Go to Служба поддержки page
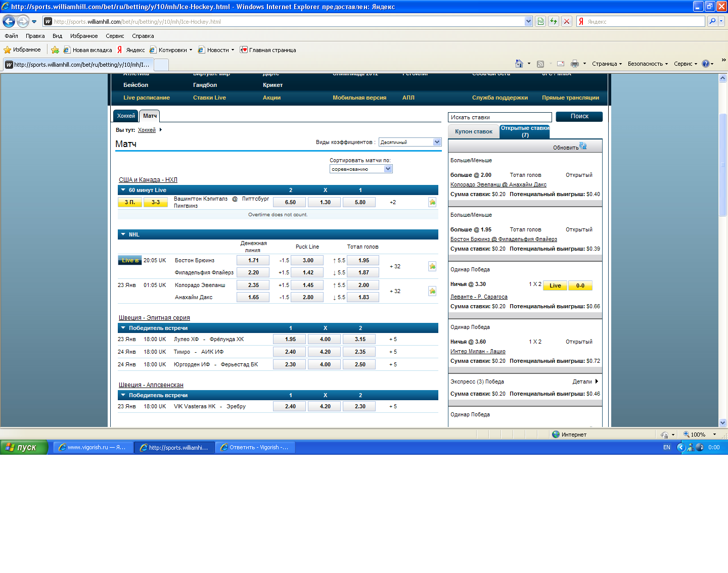Image resolution: width=728 pixels, height=573 pixels. coord(500,98)
